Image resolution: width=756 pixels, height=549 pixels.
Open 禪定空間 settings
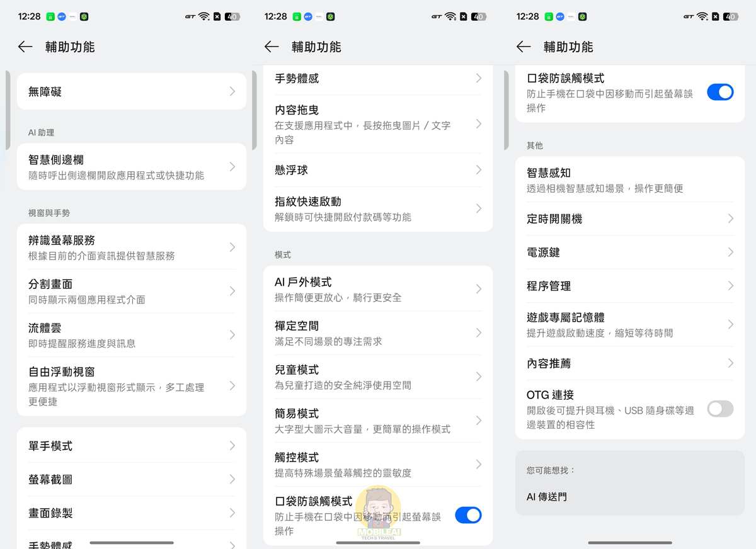coord(378,333)
